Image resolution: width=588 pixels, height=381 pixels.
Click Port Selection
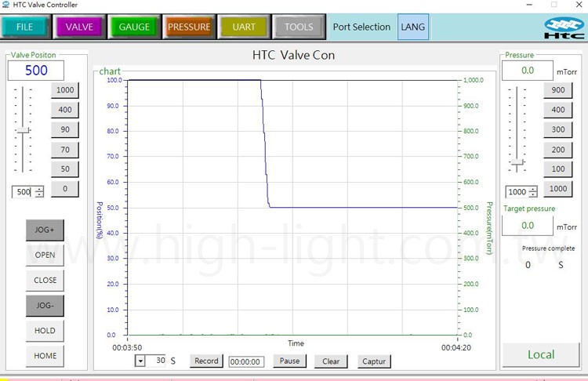pyautogui.click(x=361, y=27)
